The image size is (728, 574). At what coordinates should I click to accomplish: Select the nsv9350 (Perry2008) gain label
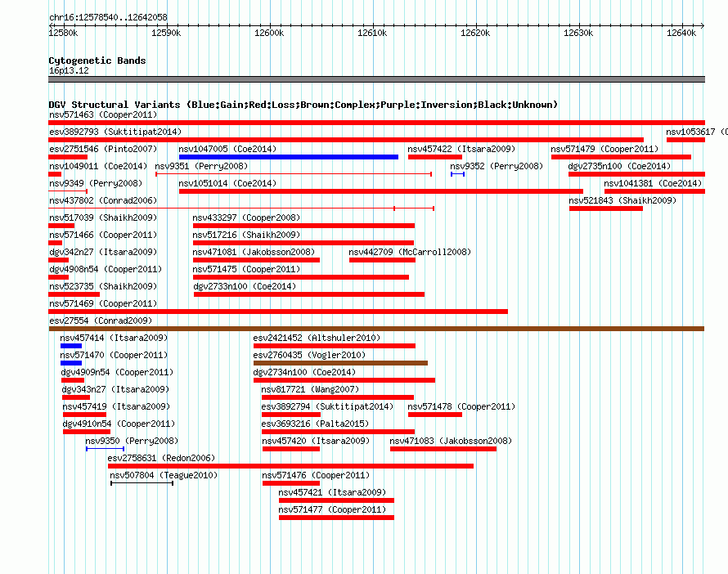(132, 441)
